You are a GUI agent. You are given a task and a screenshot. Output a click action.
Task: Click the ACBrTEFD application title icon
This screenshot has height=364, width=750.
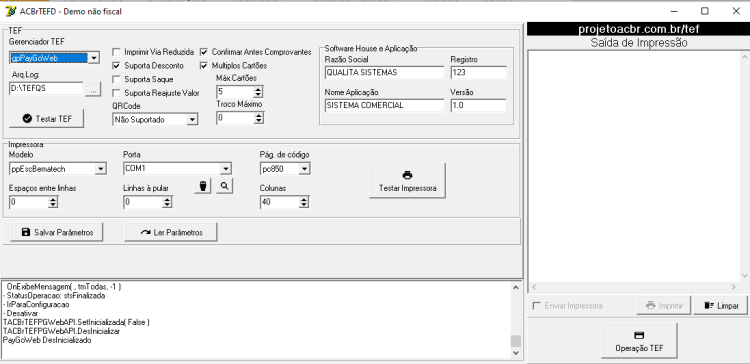(x=10, y=11)
